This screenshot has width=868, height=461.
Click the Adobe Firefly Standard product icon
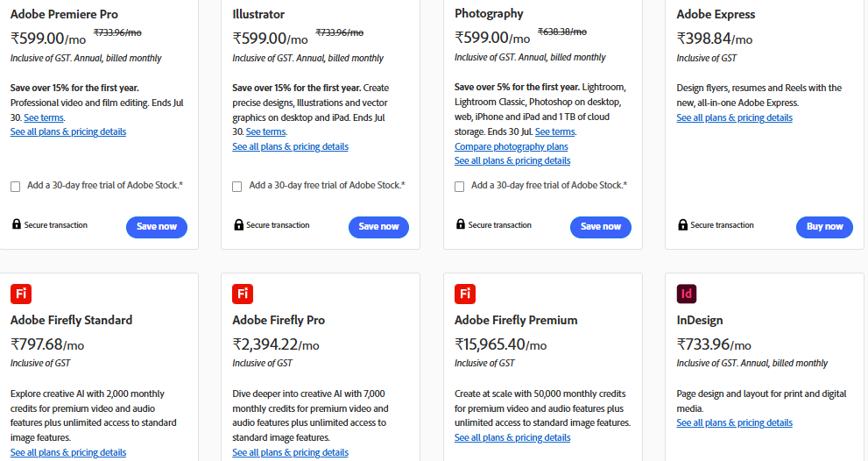coord(21,294)
